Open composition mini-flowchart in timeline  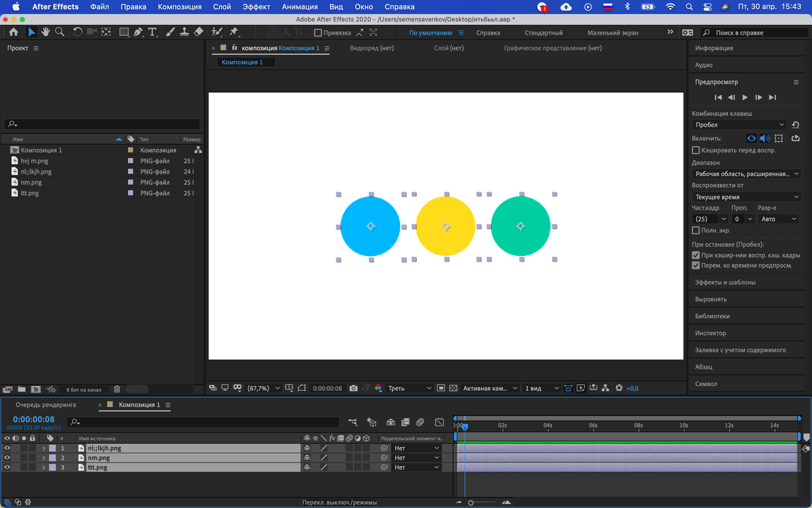point(353,422)
